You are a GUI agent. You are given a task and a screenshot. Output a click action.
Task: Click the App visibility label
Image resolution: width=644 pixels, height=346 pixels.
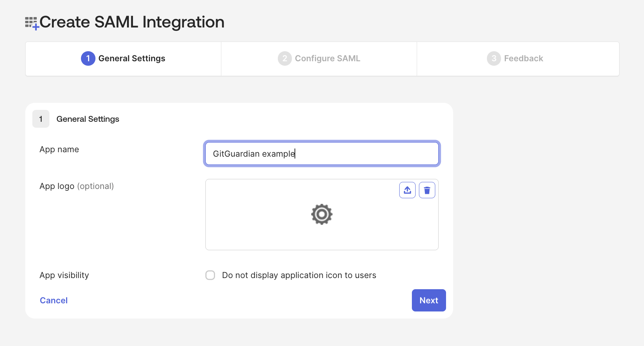[64, 275]
